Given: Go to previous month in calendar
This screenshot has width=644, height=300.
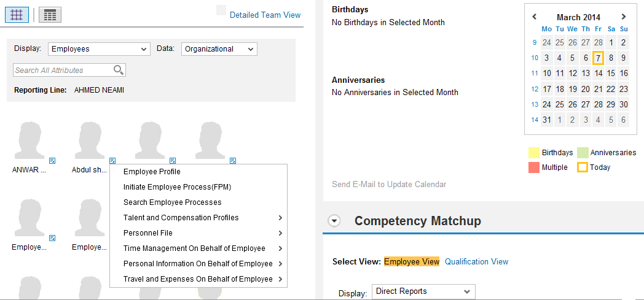Looking at the screenshot, I should tap(535, 17).
